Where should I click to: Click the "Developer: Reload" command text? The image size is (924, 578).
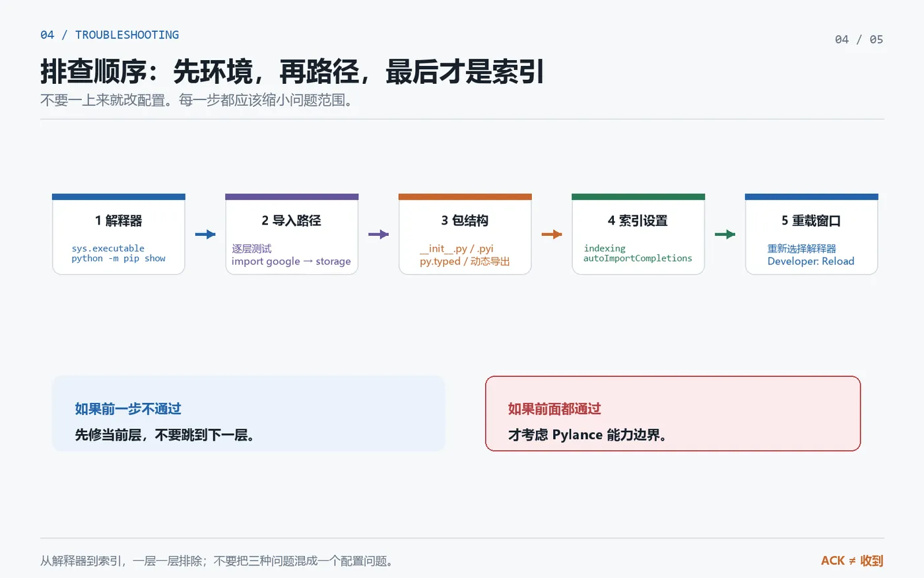811,262
